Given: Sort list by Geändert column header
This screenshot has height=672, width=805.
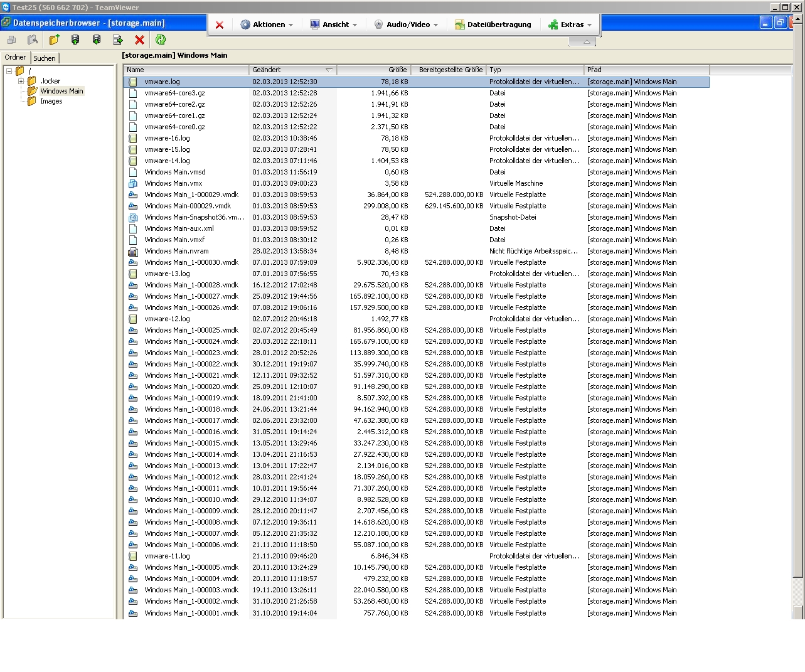Looking at the screenshot, I should (293, 70).
